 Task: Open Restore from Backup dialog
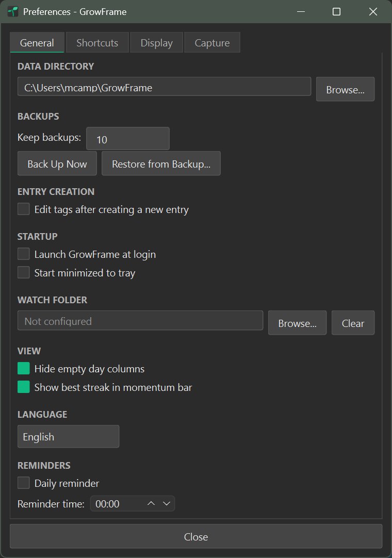(x=161, y=163)
